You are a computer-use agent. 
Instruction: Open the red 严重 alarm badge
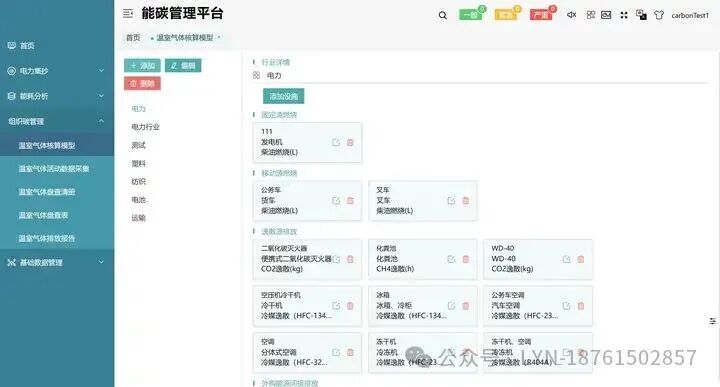(x=541, y=15)
